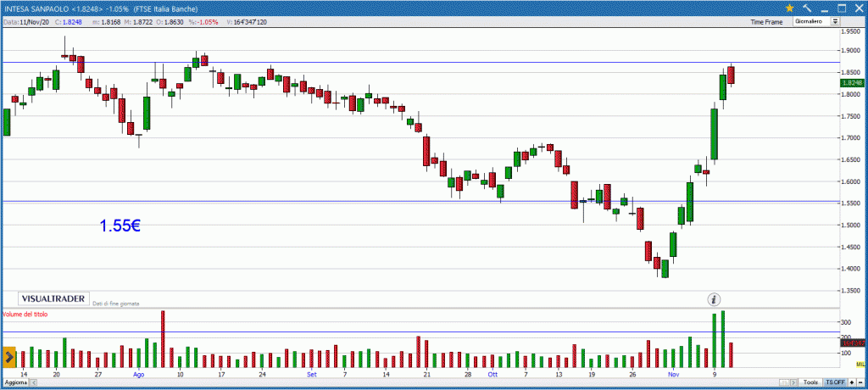The height and width of the screenshot is (390, 868).
Task: Click the 1.9500 price axis label
Action: (850, 31)
